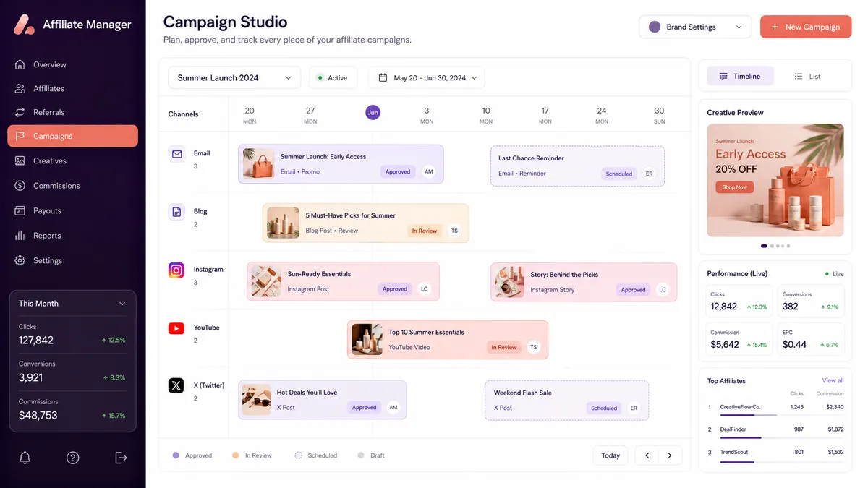Click the Reports bar chart icon
Image resolution: width=868 pixels, height=488 pixels.
click(x=20, y=236)
